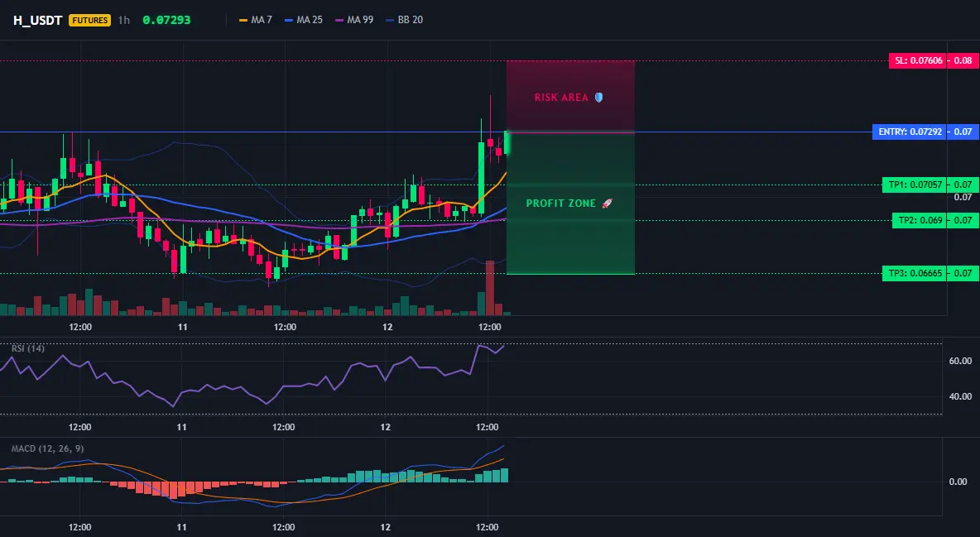Image resolution: width=980 pixels, height=537 pixels.
Task: Click the SL: 0.07606 price label
Action: coord(918,60)
